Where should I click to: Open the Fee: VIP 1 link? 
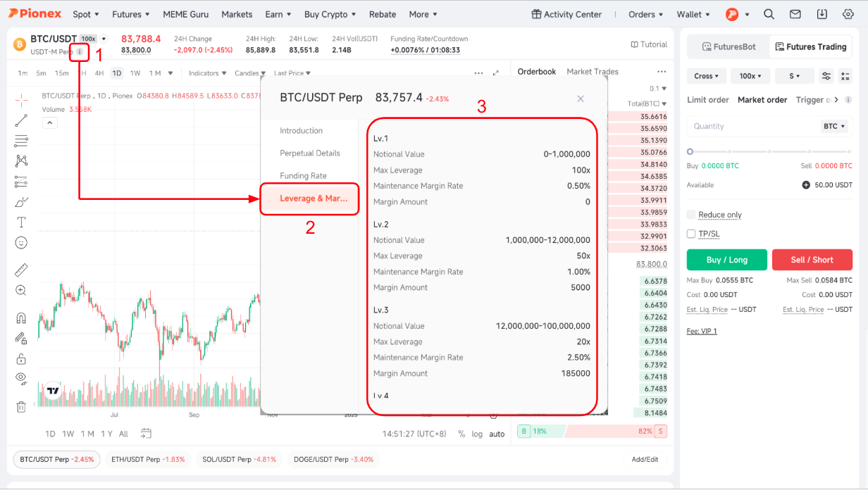click(x=702, y=331)
